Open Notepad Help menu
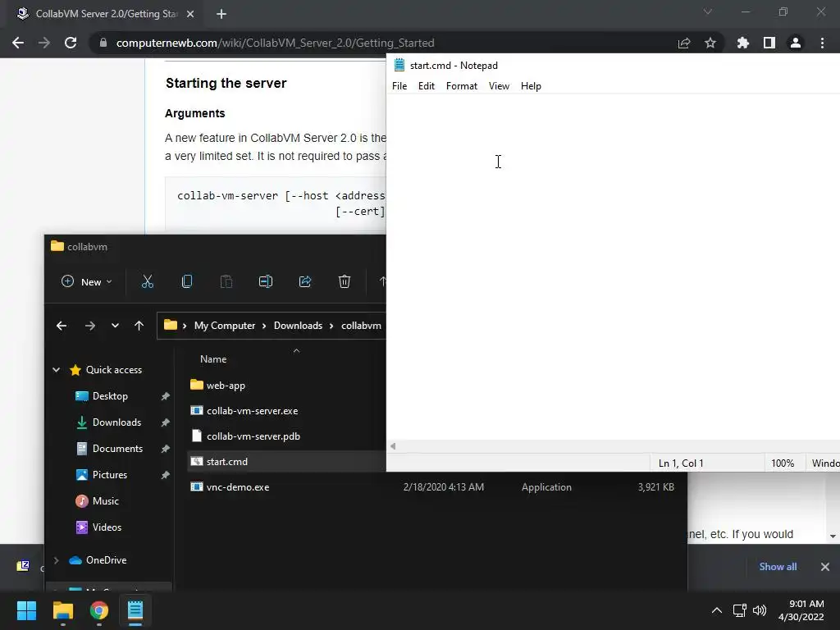The width and height of the screenshot is (840, 630). click(531, 86)
